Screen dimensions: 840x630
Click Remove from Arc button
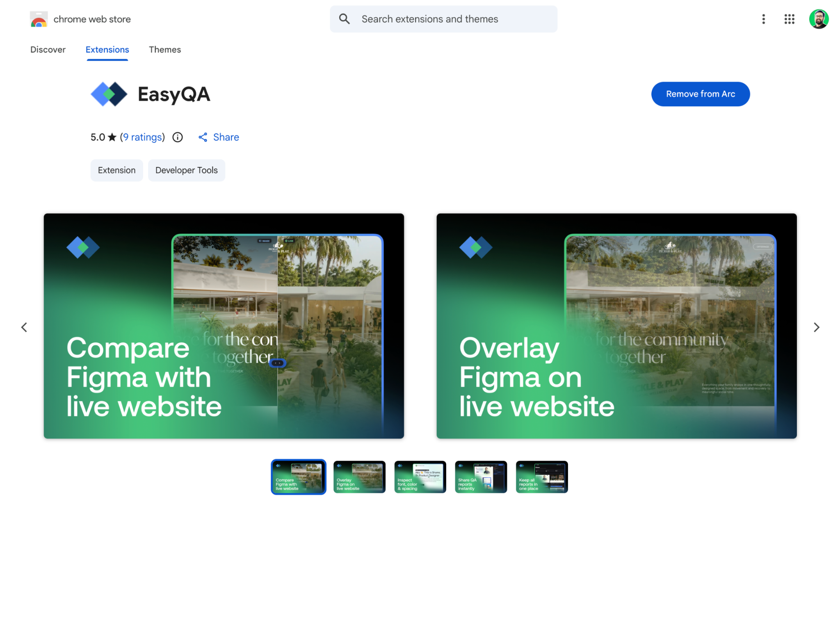click(x=700, y=94)
